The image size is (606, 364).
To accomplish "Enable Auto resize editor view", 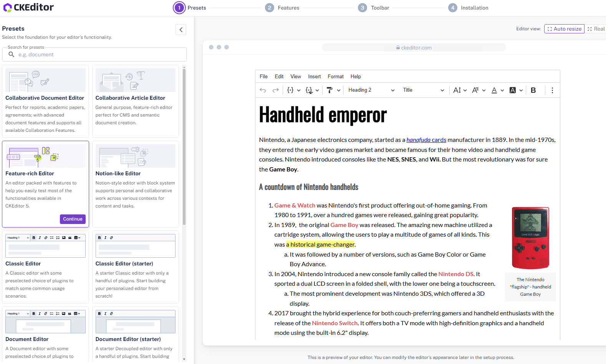I will pyautogui.click(x=564, y=29).
